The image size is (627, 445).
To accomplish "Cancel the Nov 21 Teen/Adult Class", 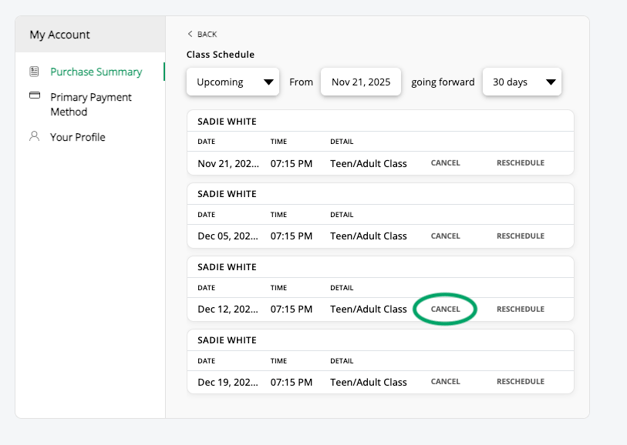I will click(x=445, y=163).
